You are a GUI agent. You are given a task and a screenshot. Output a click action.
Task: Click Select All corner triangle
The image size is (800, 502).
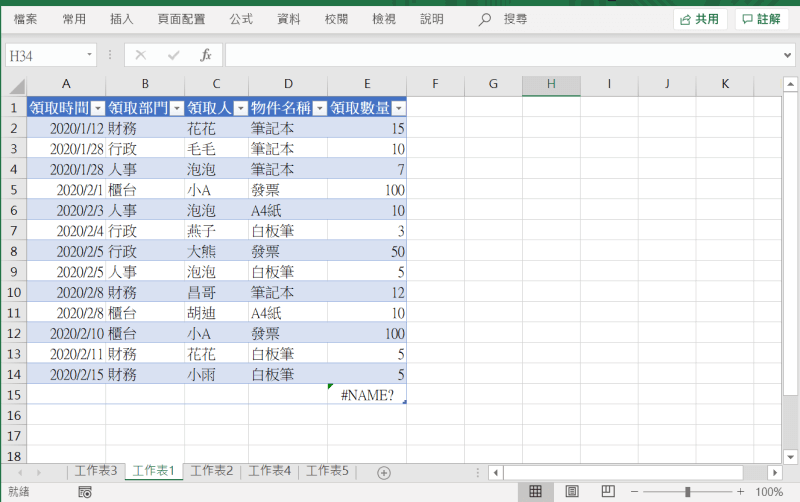[17, 86]
